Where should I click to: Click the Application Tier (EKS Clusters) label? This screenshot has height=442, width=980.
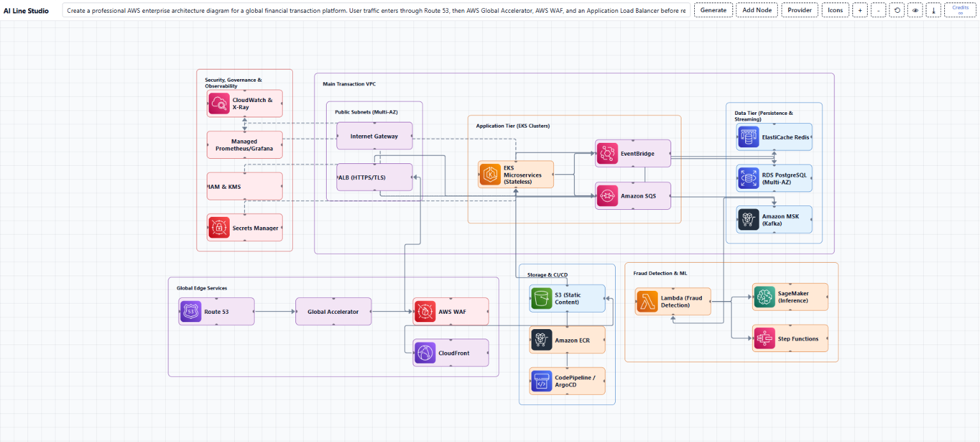click(x=513, y=126)
